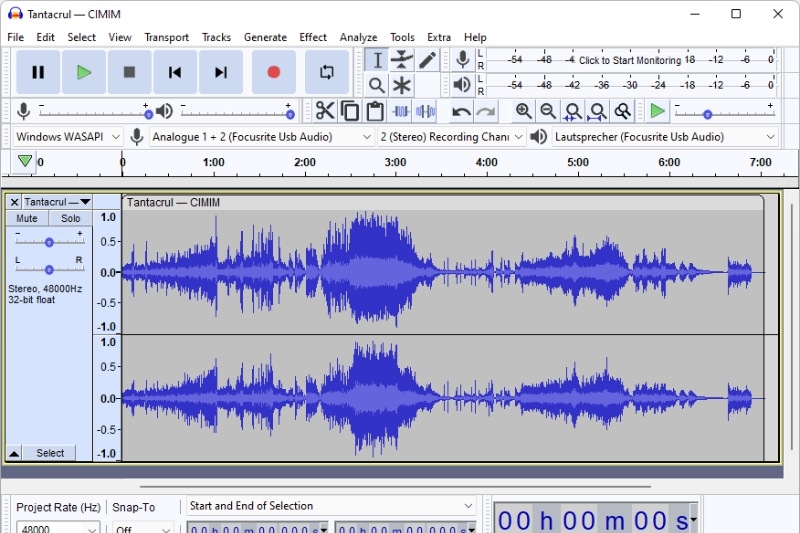
Task: Redo the last undone action
Action: pyautogui.click(x=486, y=111)
